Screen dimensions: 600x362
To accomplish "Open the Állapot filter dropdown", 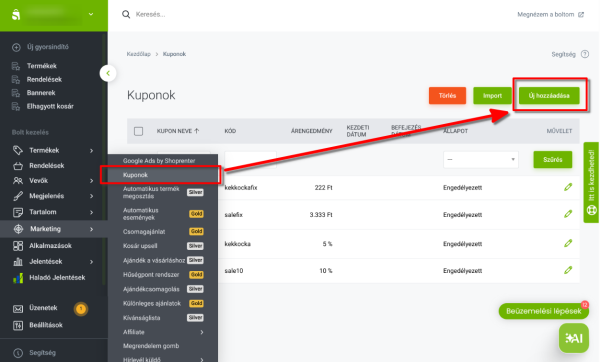I will click(481, 160).
